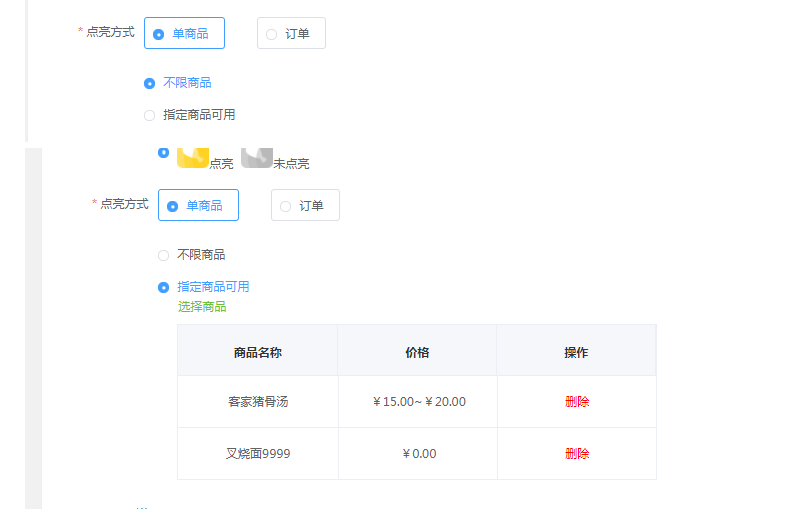Click the yellow 点亮 icon
This screenshot has height=509, width=812.
coord(193,157)
